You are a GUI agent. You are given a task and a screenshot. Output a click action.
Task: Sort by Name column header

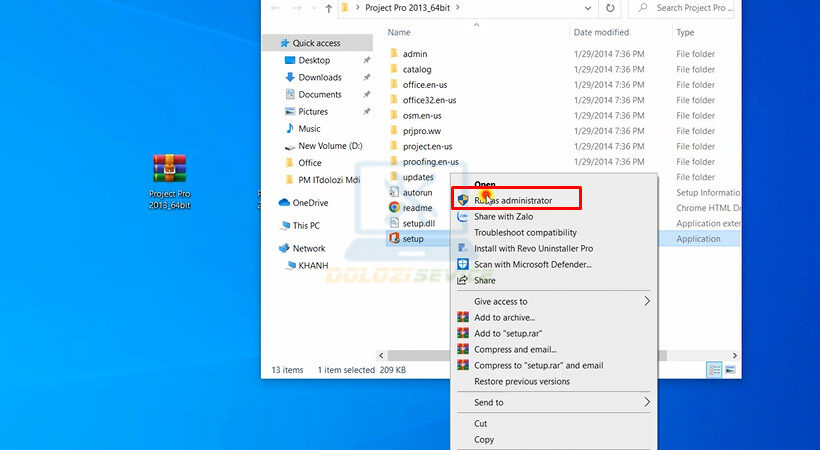399,32
